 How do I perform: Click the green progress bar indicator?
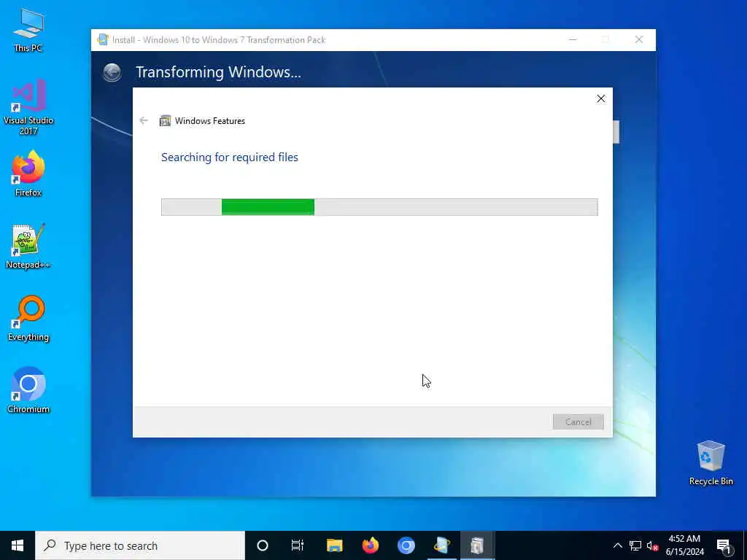click(x=268, y=207)
